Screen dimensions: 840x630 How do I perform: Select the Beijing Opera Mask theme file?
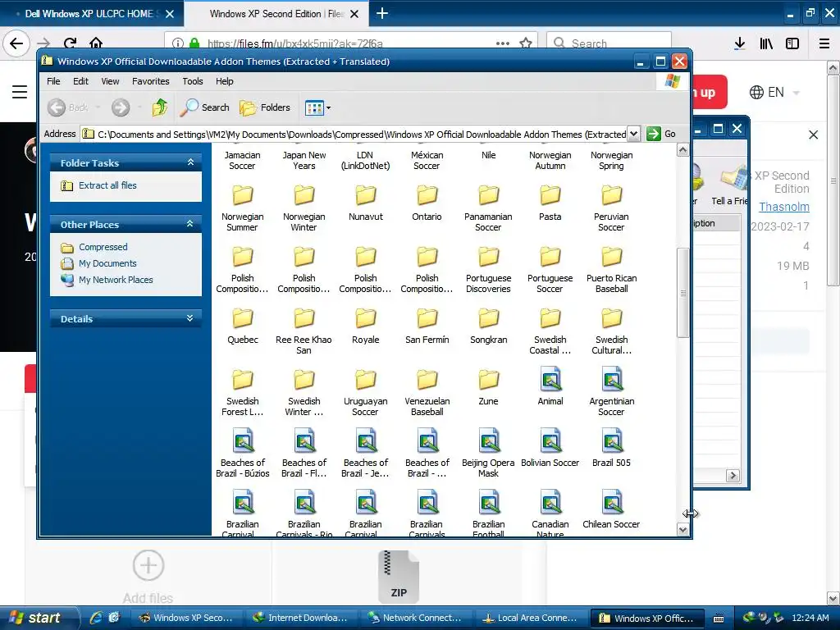point(489,453)
